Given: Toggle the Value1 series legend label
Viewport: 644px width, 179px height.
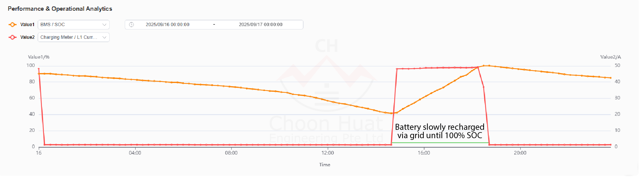Looking at the screenshot, I should point(27,24).
